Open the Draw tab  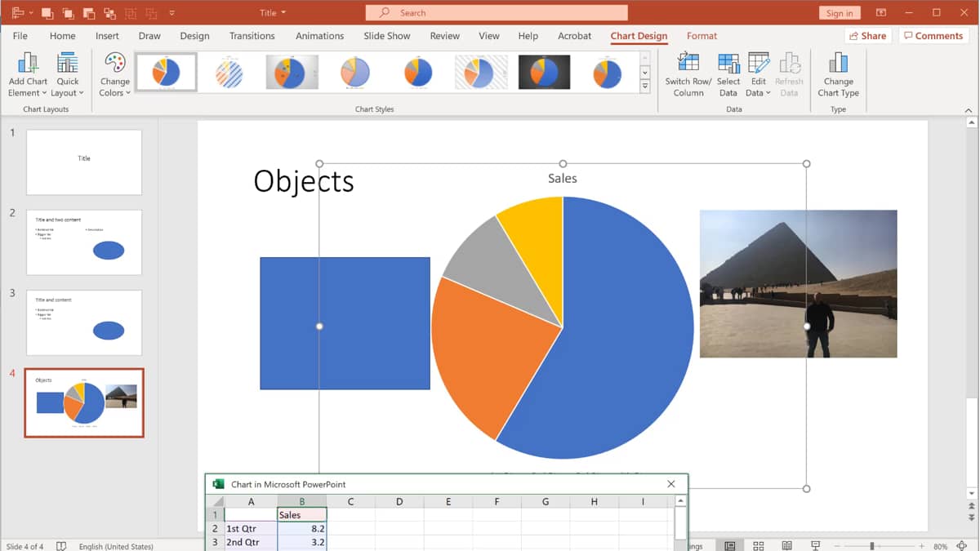point(149,36)
